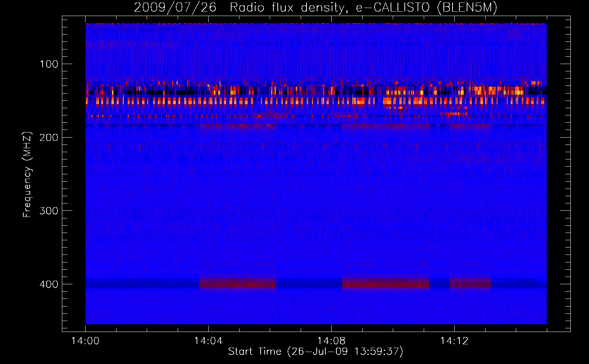Click the first red emission patch near 400 MHz
The width and height of the screenshot is (589, 364).
(x=237, y=283)
